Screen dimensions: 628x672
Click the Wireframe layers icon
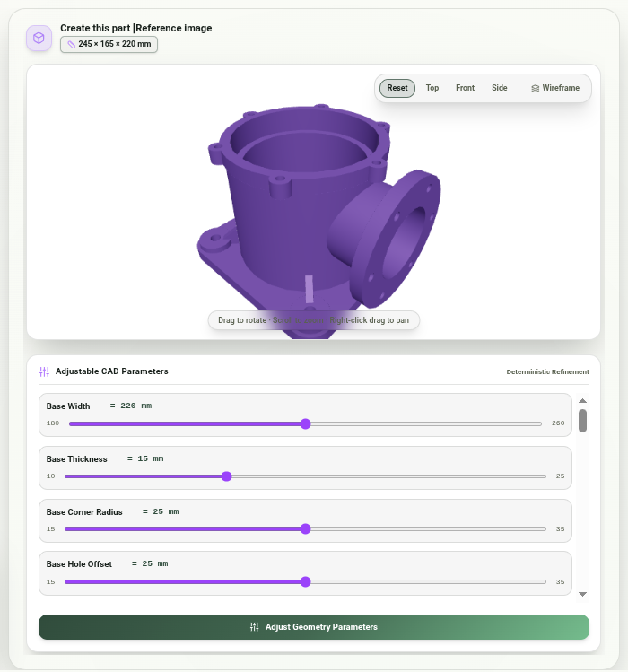pos(535,88)
